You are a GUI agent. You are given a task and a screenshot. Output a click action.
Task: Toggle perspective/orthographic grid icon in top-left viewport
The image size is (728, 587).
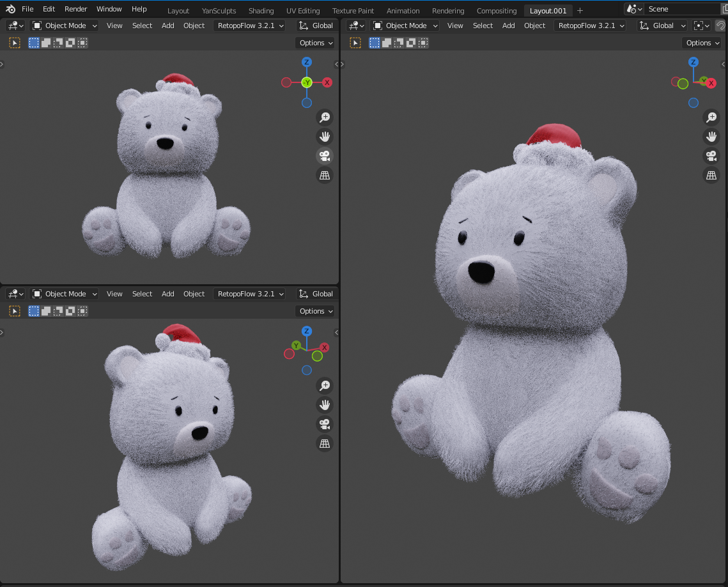pos(325,176)
